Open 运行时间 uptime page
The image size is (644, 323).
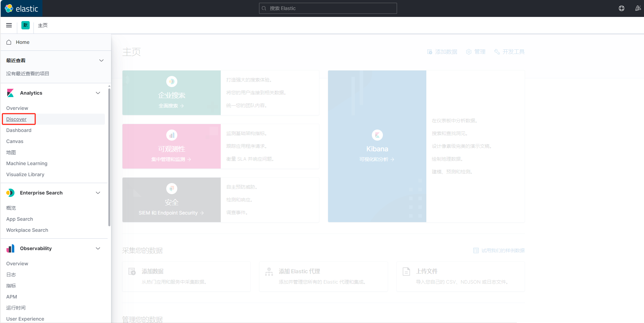(x=16, y=308)
